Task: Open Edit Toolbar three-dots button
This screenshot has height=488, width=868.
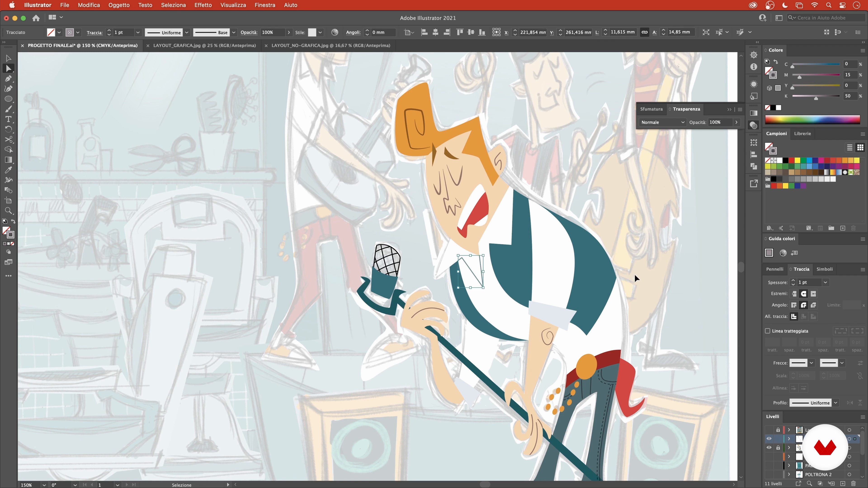Action: click(x=8, y=276)
